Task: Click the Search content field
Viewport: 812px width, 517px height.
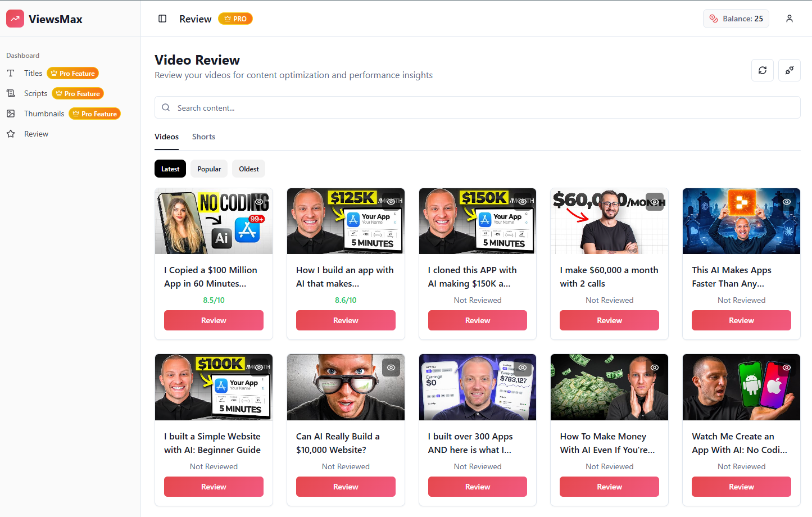Action: click(x=478, y=107)
